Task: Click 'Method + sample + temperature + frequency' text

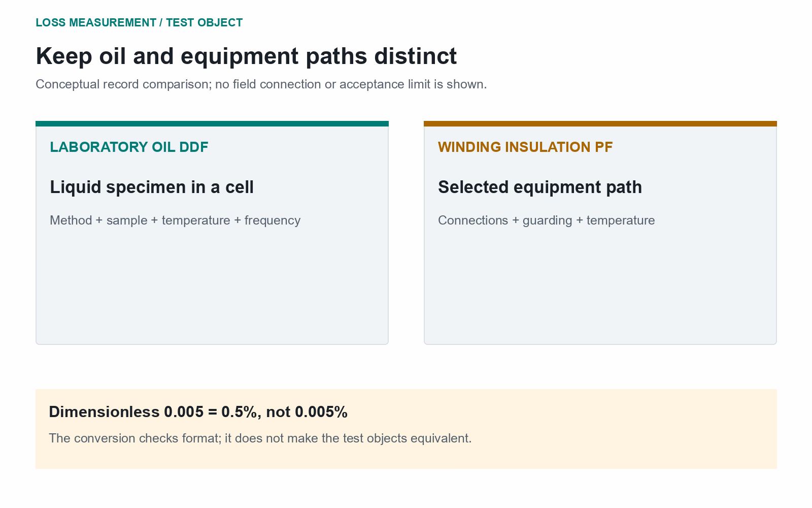Action: [x=175, y=220]
